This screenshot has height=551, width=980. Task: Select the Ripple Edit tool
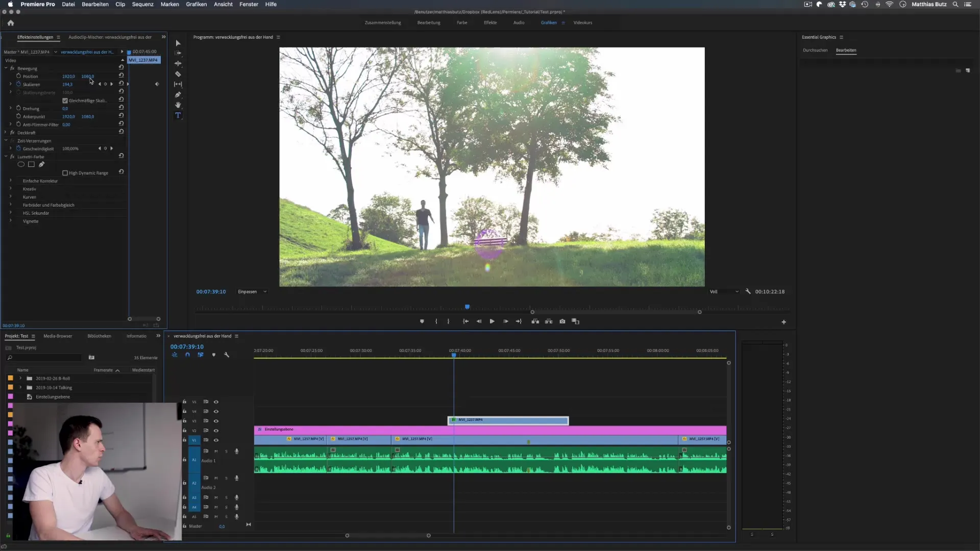[178, 64]
